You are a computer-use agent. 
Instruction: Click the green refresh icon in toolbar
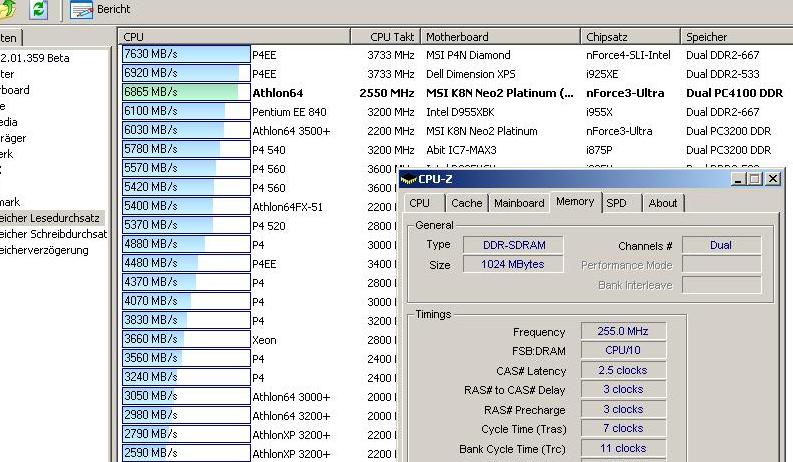pos(39,9)
